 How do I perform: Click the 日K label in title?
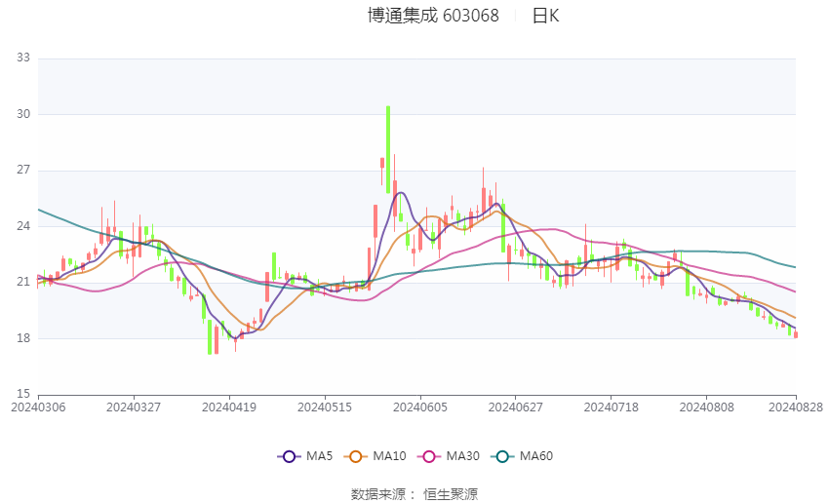click(545, 16)
